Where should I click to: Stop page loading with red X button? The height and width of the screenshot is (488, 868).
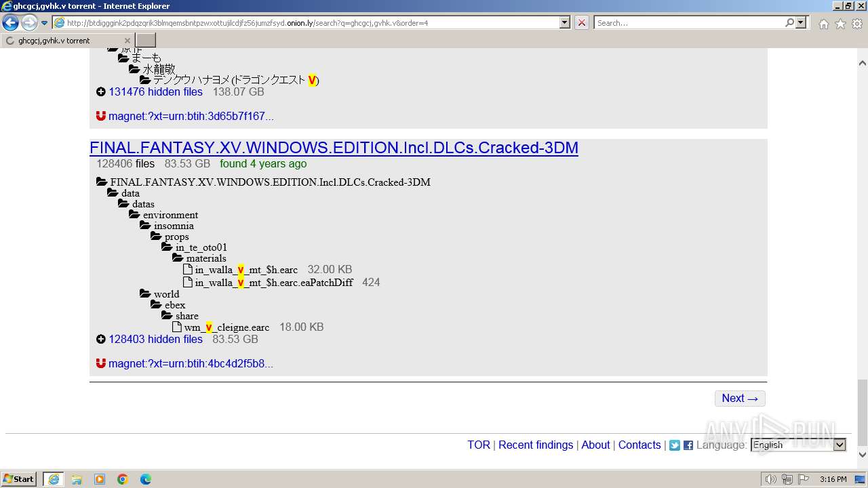coord(582,22)
